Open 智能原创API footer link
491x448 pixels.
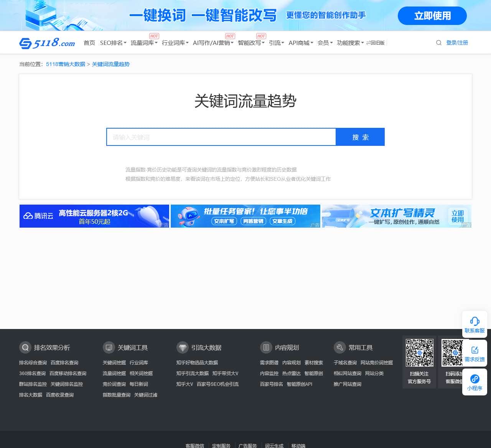coord(300,384)
